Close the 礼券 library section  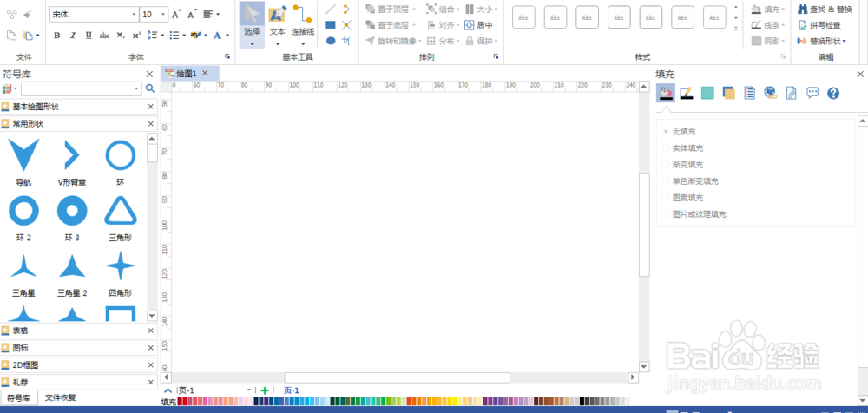(150, 382)
